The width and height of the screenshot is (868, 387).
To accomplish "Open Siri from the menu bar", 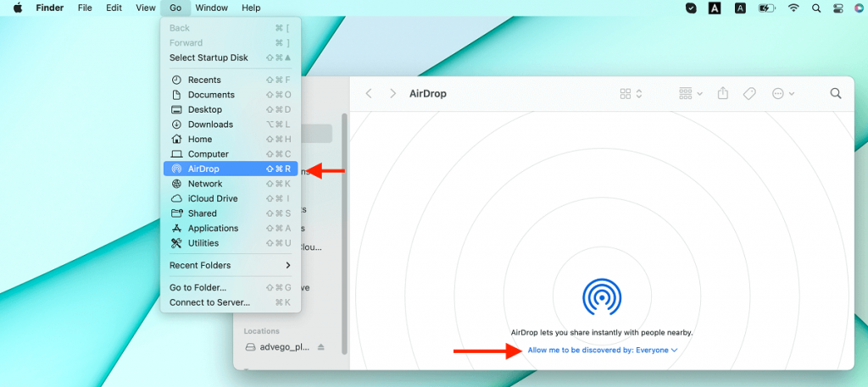I will [x=859, y=8].
